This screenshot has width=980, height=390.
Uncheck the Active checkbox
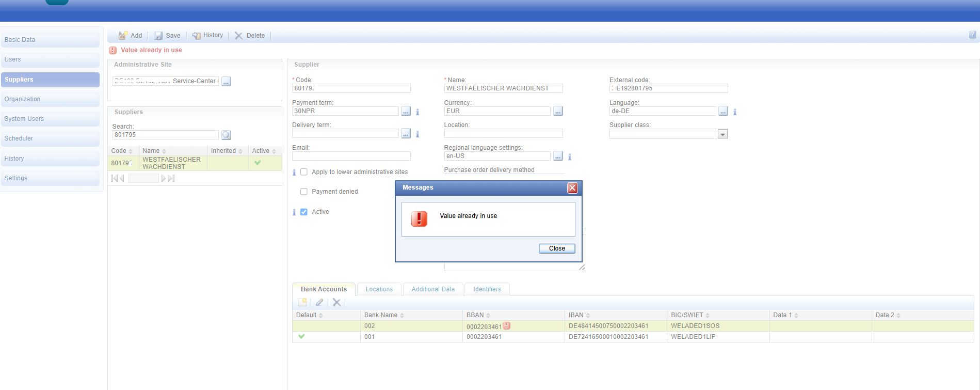click(x=304, y=212)
